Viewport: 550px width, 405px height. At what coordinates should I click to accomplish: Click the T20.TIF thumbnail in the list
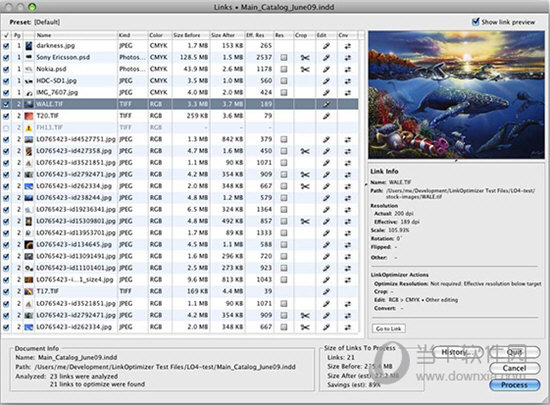[x=28, y=116]
